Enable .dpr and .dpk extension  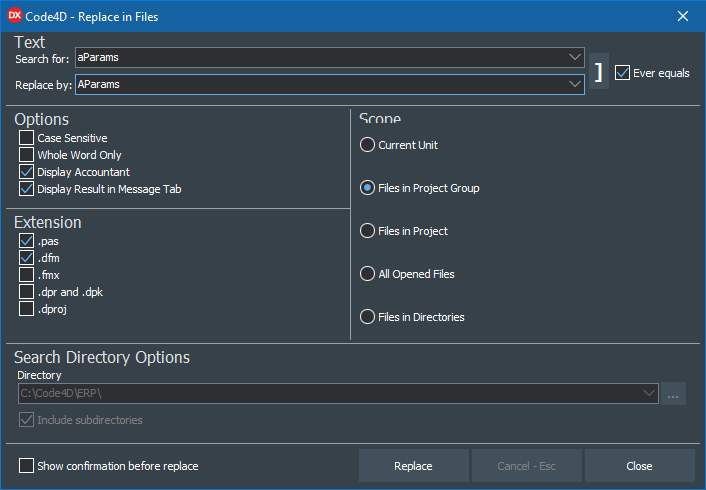point(26,292)
